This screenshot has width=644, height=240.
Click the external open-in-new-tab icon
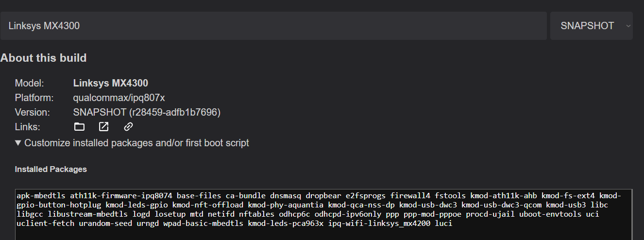click(x=103, y=127)
